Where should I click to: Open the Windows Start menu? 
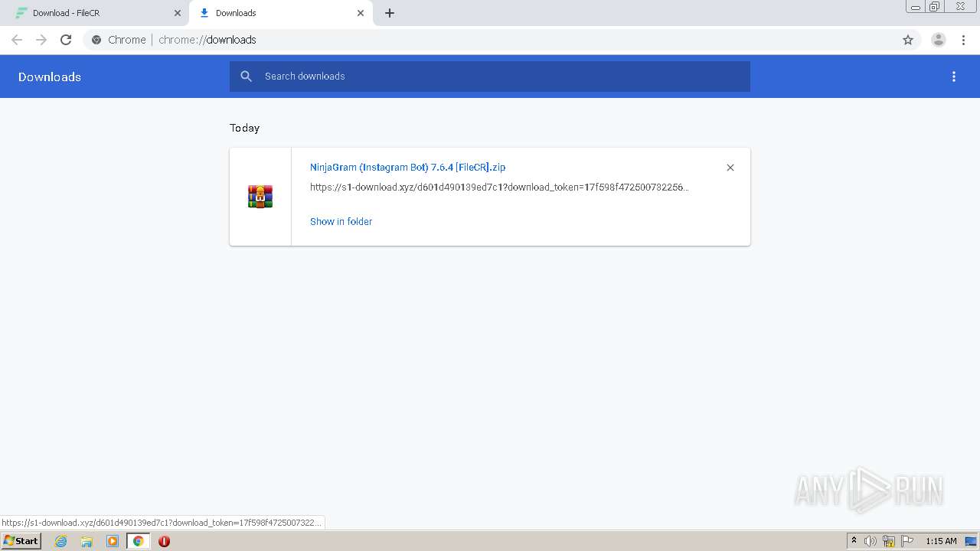(21, 541)
